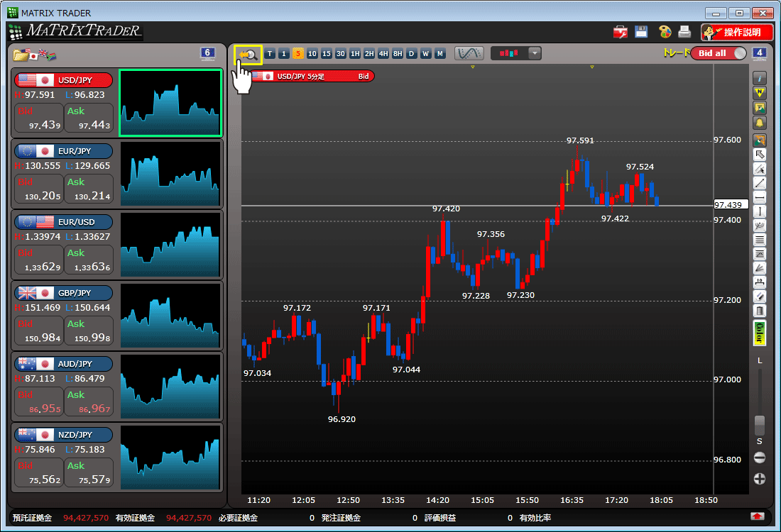Viewport: 781px width, 532px height.
Task: Click the 預託証拠金 value 94,427,570
Action: coord(86,518)
